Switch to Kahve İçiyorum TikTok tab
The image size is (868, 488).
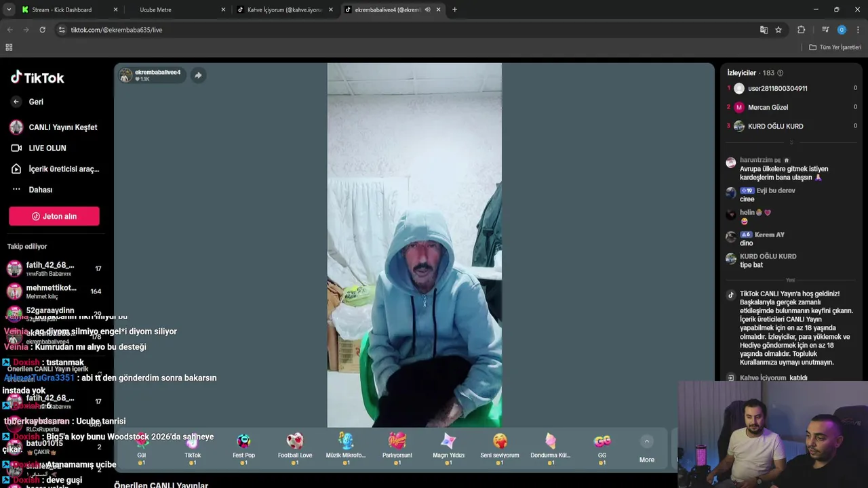pyautogui.click(x=283, y=9)
